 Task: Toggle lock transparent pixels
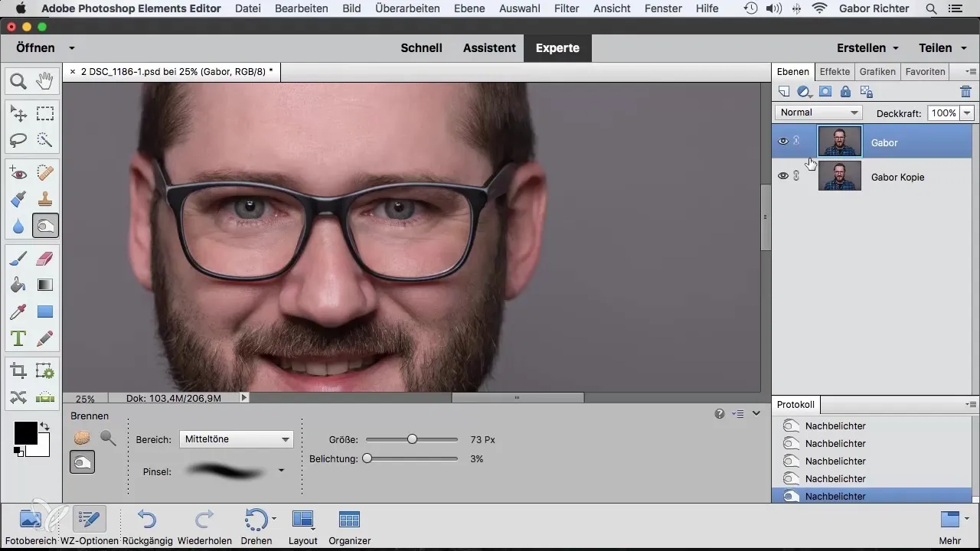pyautogui.click(x=867, y=92)
